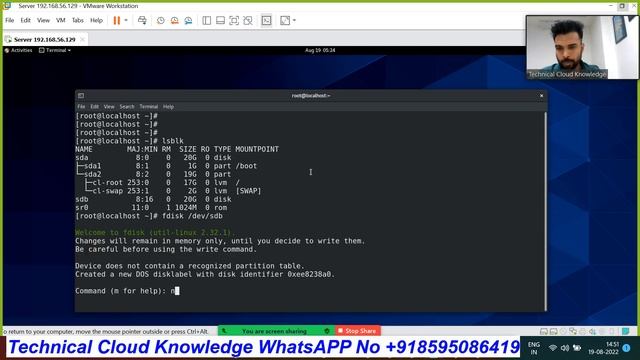Click the 'lsblk' command text

173,141
